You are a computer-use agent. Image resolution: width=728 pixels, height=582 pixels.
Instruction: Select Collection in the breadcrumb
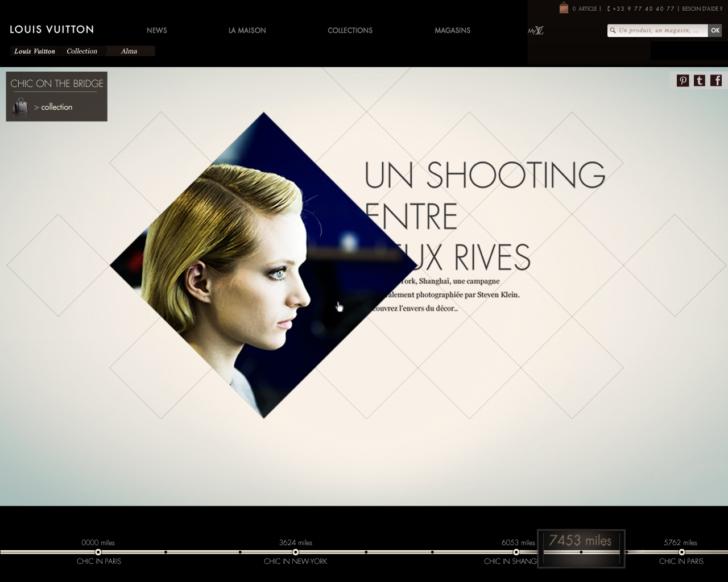(82, 51)
